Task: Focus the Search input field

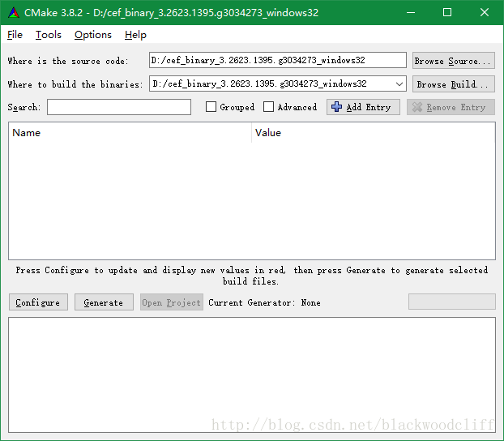Action: pyautogui.click(x=119, y=107)
